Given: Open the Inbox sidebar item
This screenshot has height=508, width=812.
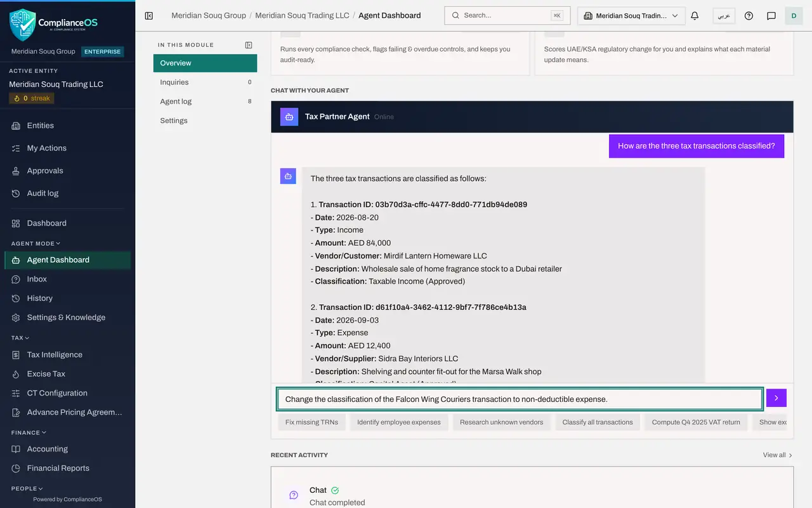Looking at the screenshot, I should [67, 279].
